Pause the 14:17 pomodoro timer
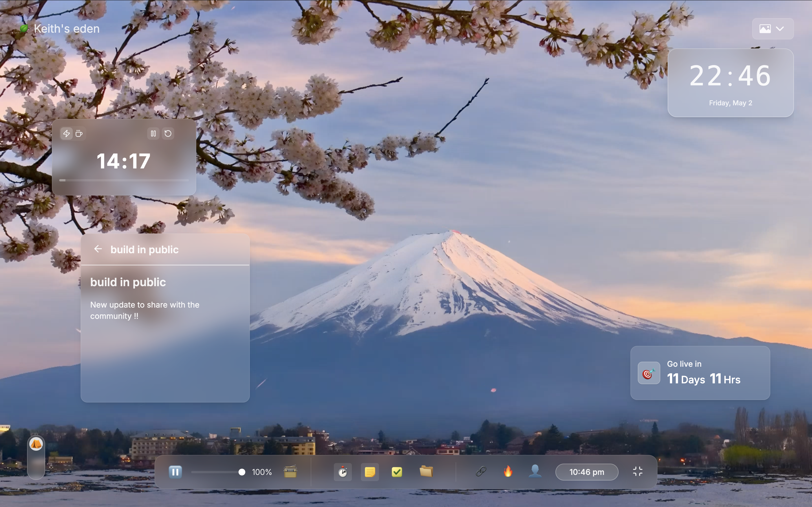The height and width of the screenshot is (507, 812). (153, 134)
